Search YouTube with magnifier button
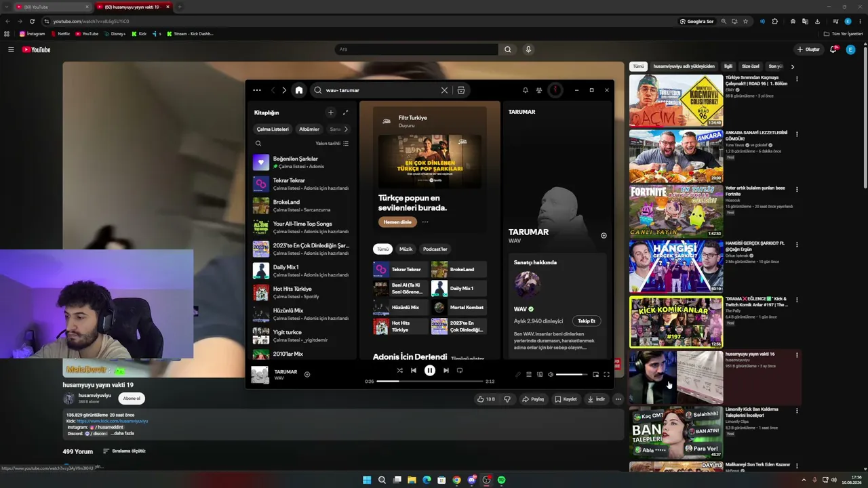This screenshot has height=488, width=868. pyautogui.click(x=507, y=49)
